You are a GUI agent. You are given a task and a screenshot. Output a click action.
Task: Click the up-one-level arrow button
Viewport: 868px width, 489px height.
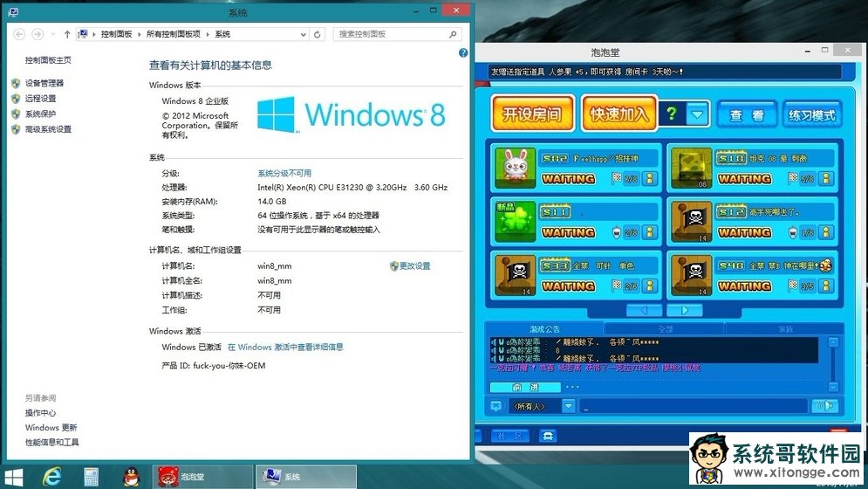pos(67,34)
